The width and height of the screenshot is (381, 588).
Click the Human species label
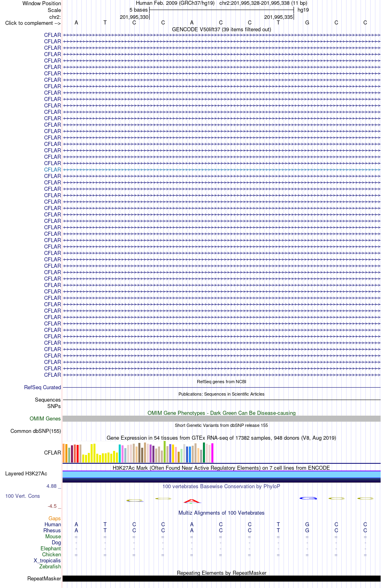tap(53, 524)
